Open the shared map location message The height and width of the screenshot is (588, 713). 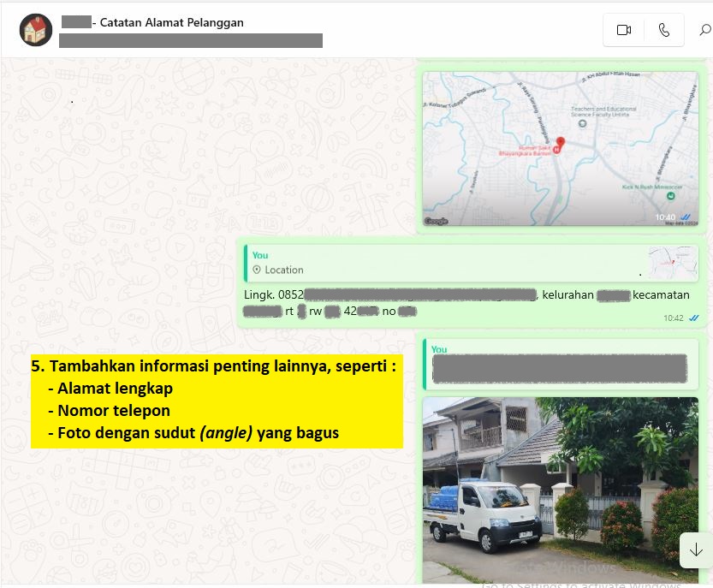click(560, 149)
